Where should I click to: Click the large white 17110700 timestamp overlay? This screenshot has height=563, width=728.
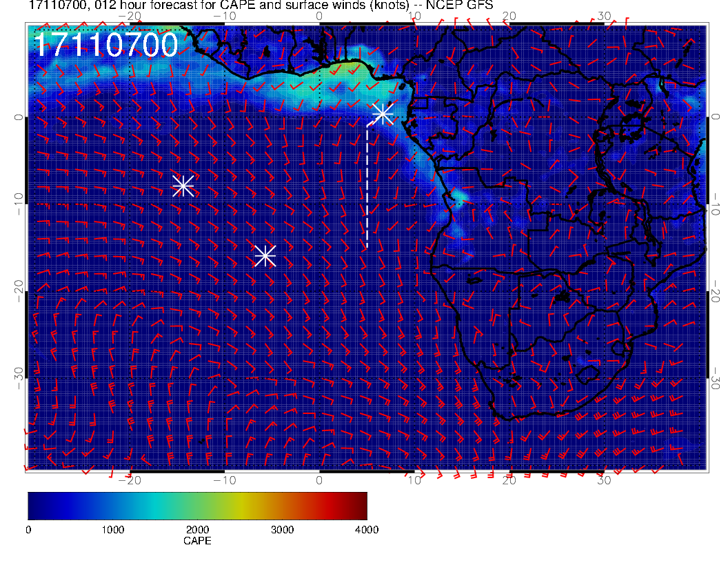click(106, 46)
